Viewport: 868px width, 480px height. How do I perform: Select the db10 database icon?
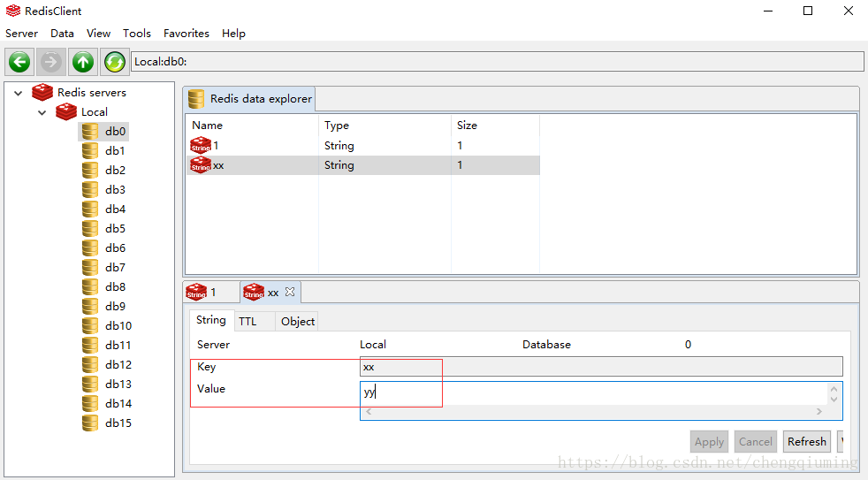pyautogui.click(x=89, y=325)
